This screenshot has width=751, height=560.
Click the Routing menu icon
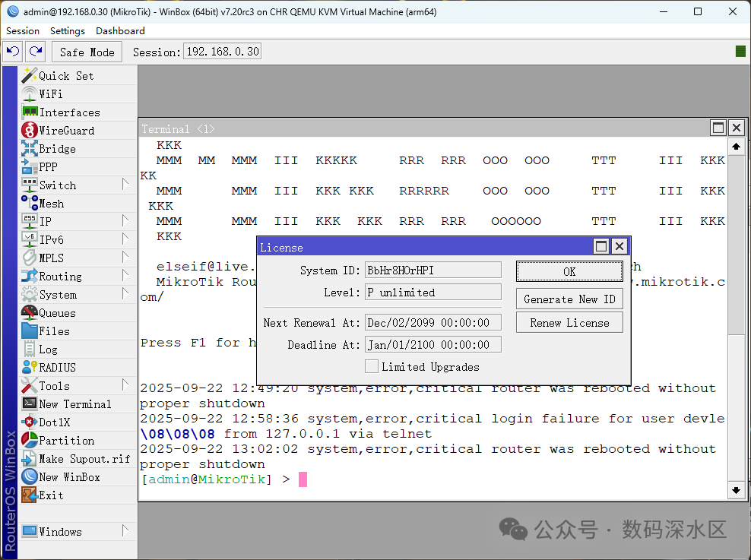click(x=29, y=276)
